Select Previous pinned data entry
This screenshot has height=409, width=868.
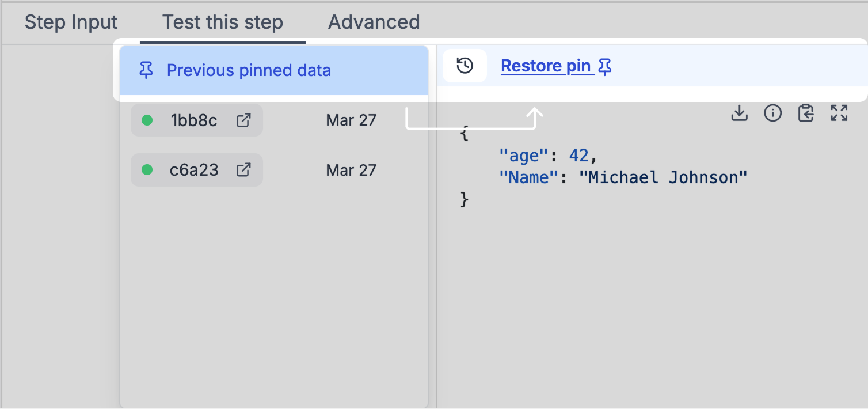274,70
